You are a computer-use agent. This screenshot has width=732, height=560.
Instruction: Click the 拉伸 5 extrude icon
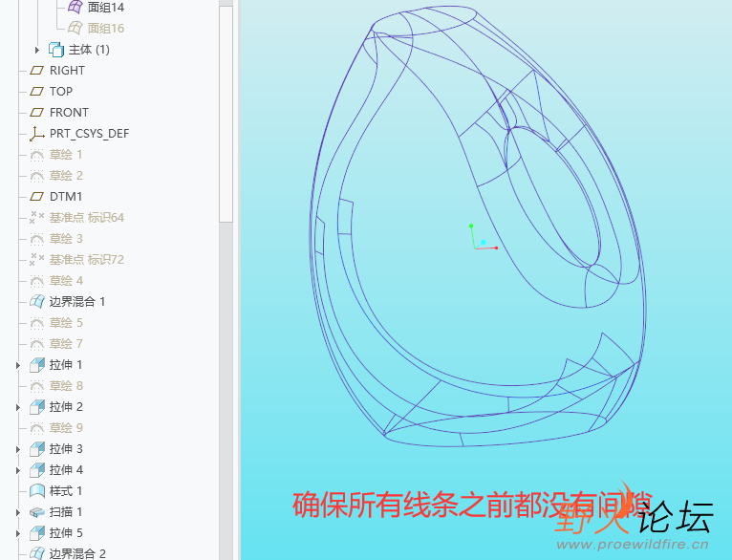[37, 533]
